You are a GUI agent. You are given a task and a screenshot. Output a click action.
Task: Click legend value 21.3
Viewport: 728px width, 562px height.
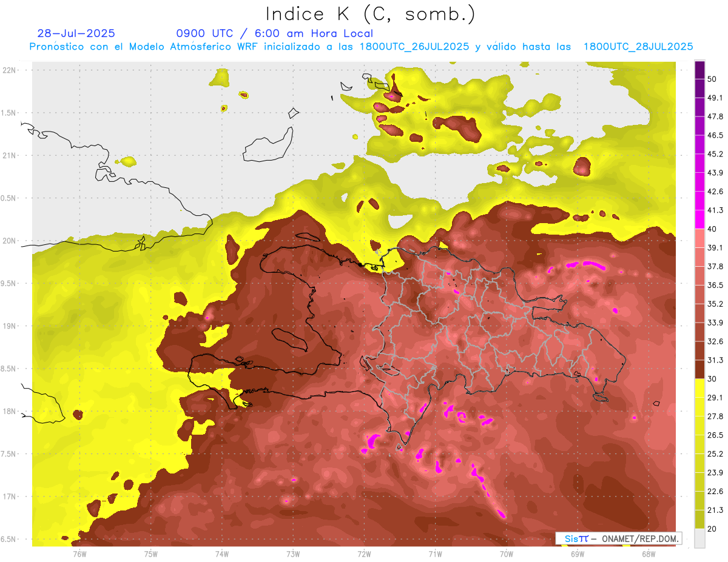coord(715,510)
